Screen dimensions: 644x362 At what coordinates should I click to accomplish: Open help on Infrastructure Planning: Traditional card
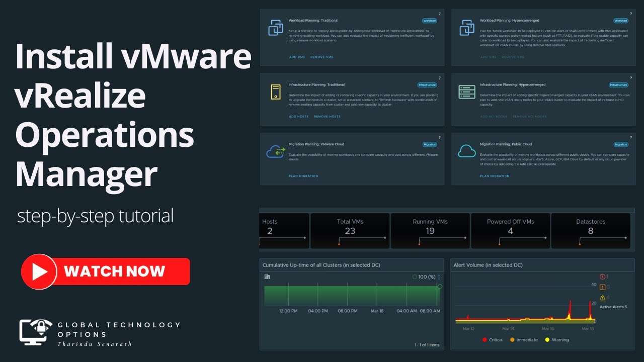439,78
